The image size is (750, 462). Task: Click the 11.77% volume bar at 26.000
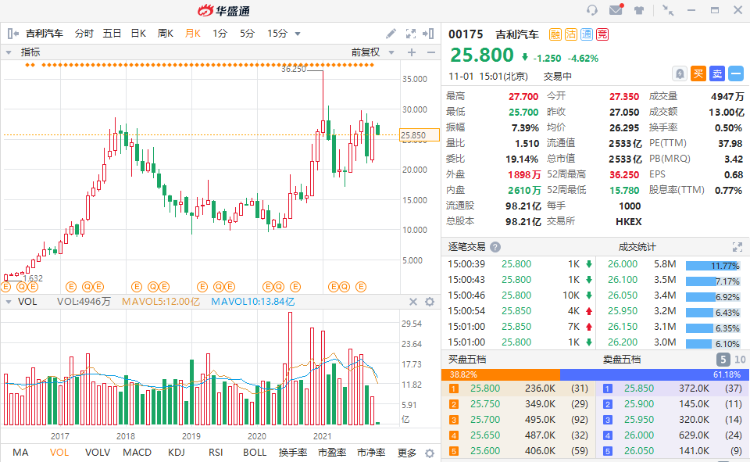tap(713, 265)
